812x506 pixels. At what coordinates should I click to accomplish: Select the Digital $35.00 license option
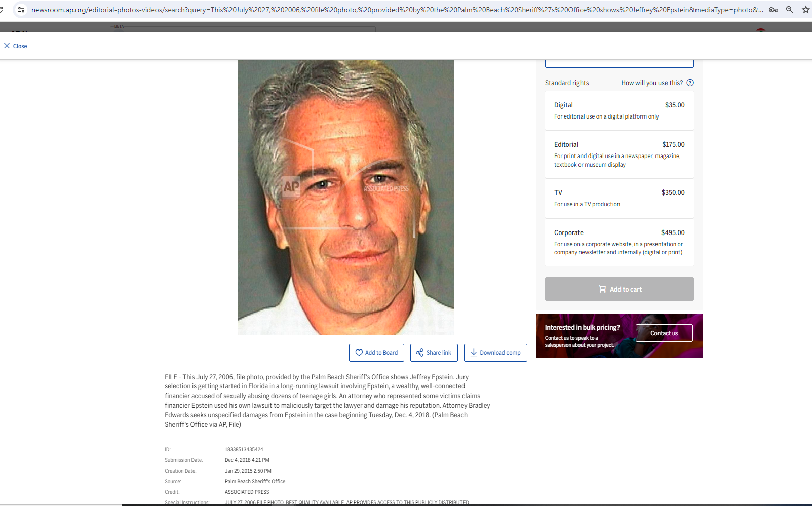[x=619, y=110]
